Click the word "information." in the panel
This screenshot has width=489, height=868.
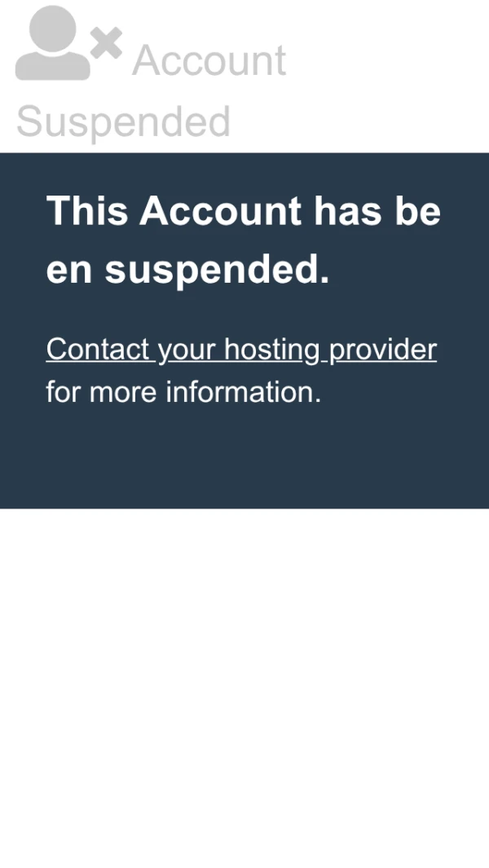coord(244,392)
